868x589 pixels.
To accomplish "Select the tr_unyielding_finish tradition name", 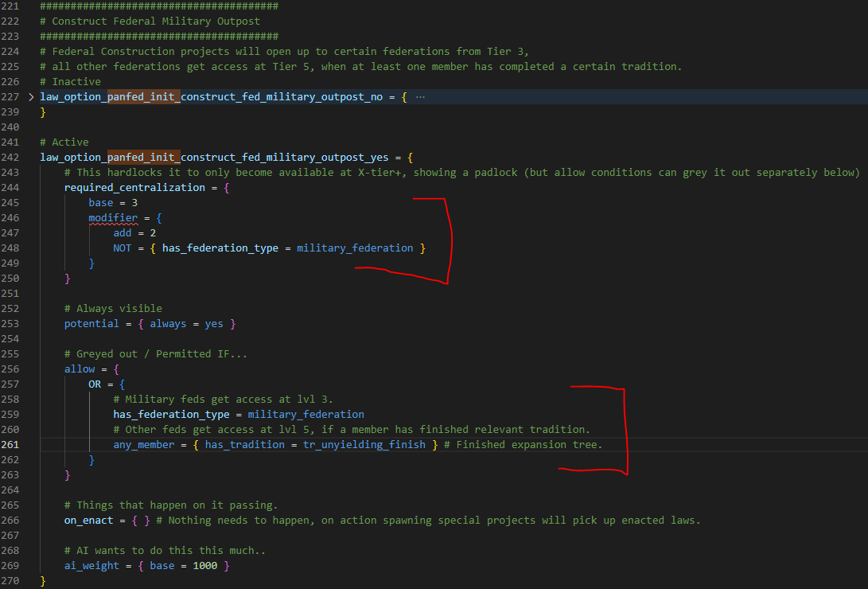I will tap(364, 444).
